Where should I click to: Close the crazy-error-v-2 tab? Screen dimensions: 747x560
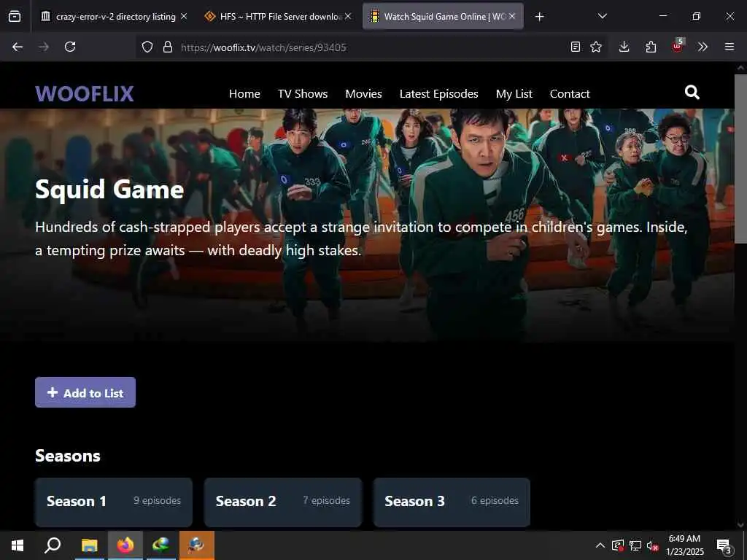184,17
